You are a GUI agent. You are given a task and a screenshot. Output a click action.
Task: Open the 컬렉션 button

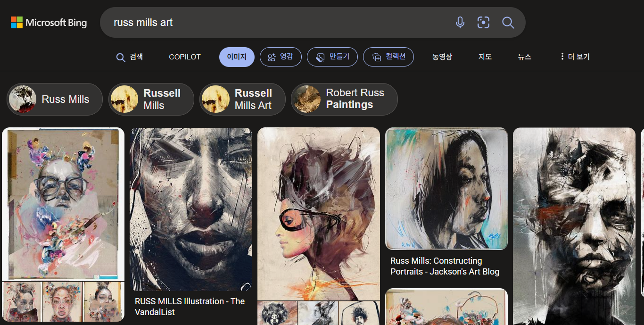[x=388, y=57]
